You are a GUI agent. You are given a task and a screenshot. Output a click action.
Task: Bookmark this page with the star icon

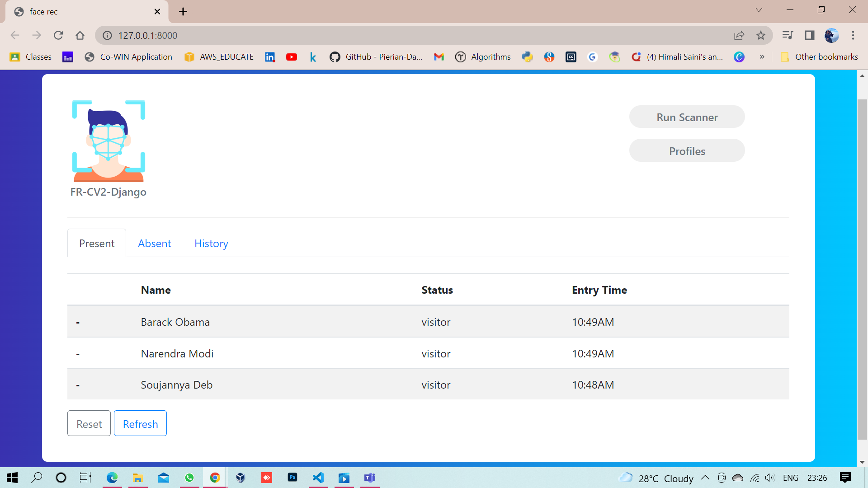(761, 35)
